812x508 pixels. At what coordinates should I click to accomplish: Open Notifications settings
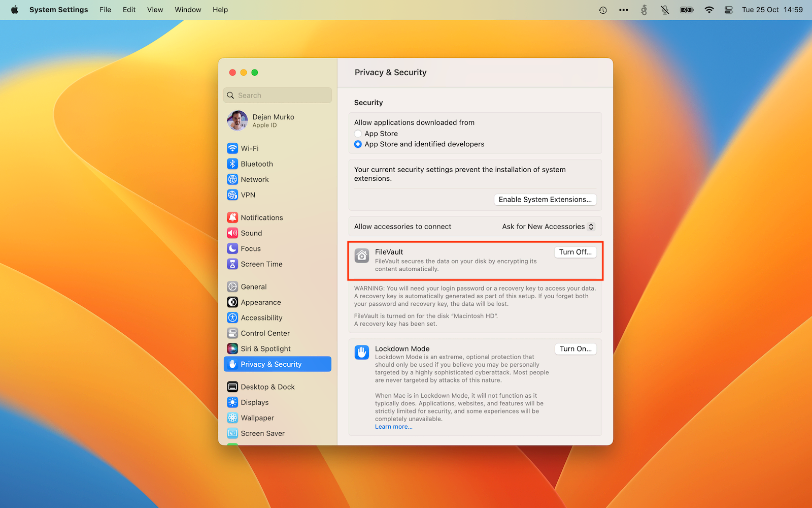click(261, 217)
